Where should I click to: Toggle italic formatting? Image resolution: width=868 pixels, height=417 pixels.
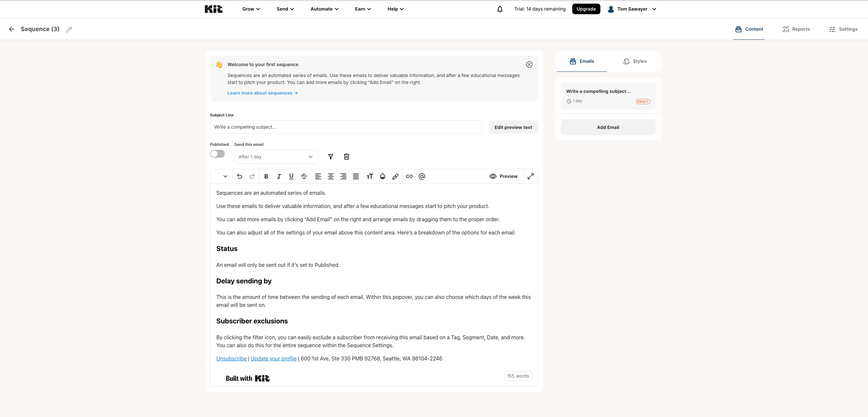point(279,176)
